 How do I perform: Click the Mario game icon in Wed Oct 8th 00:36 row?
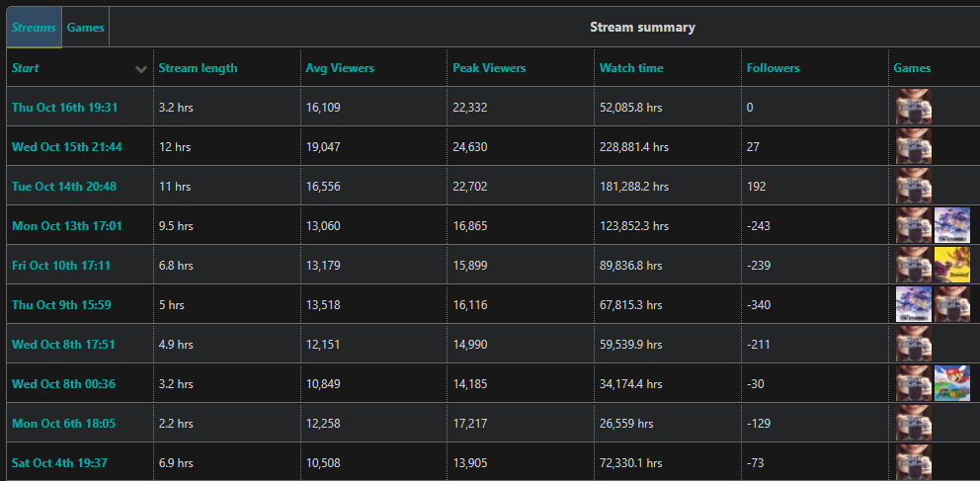click(x=951, y=383)
